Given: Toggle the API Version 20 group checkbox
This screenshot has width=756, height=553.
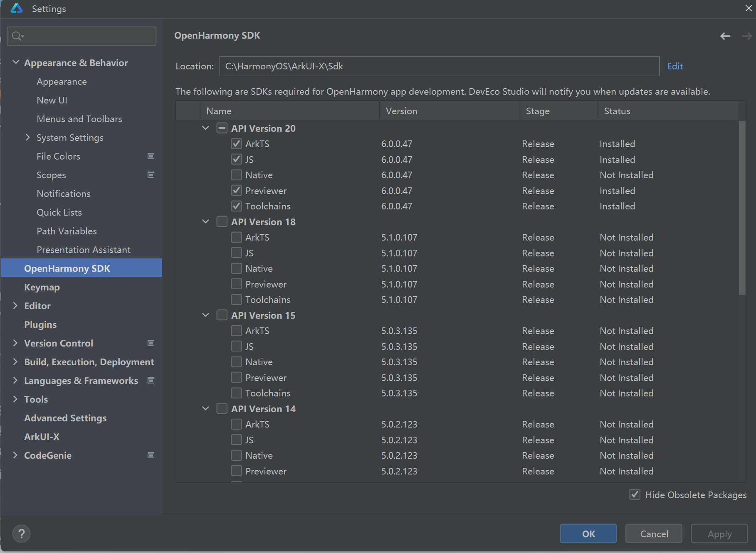Looking at the screenshot, I should click(x=222, y=128).
